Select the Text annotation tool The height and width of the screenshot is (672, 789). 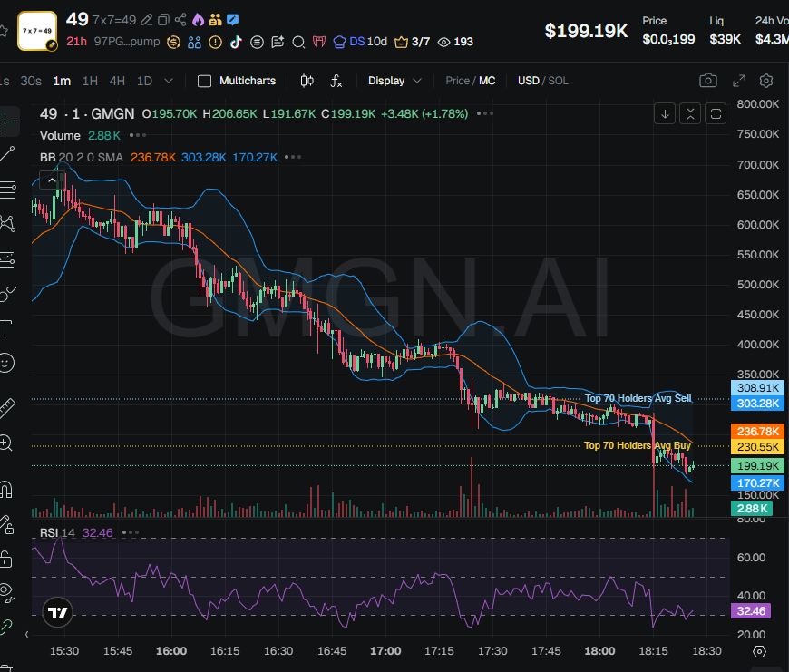[x=6, y=328]
